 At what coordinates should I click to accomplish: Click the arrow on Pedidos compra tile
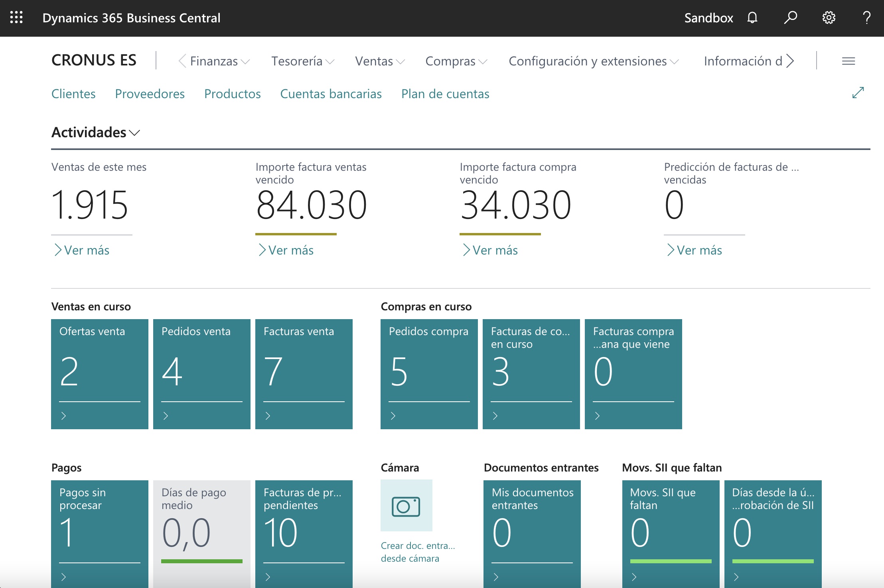pos(393,416)
